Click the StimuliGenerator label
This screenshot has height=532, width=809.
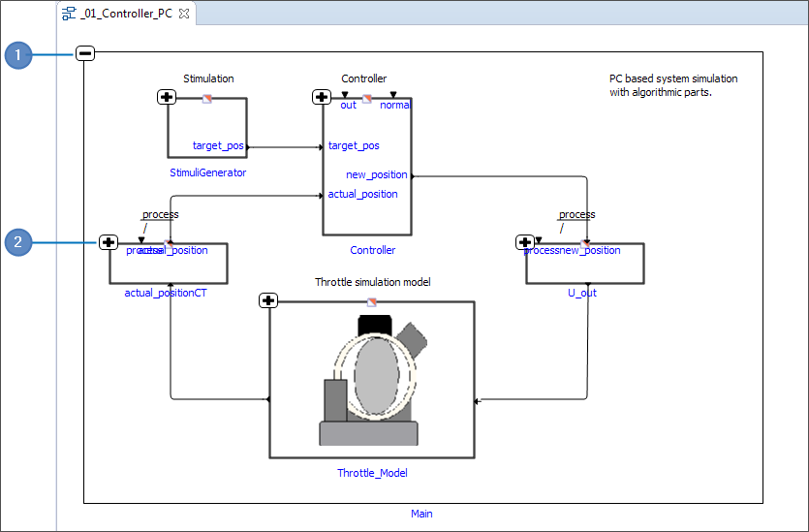click(x=207, y=172)
